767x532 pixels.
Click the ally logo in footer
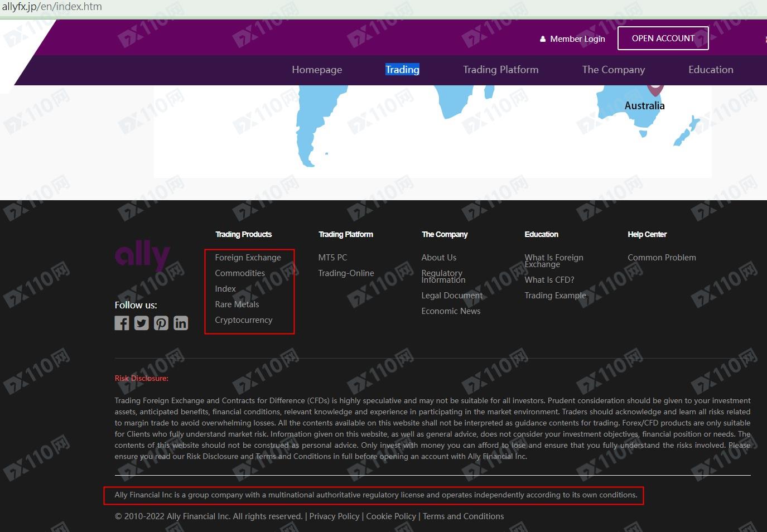pos(142,255)
